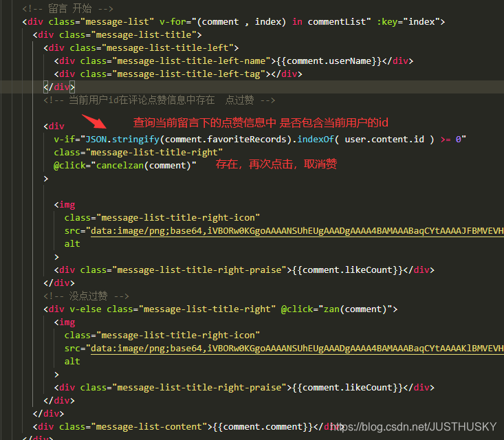The width and height of the screenshot is (504, 440).
Task: Click the "v-if" directive
Action: coord(64,139)
